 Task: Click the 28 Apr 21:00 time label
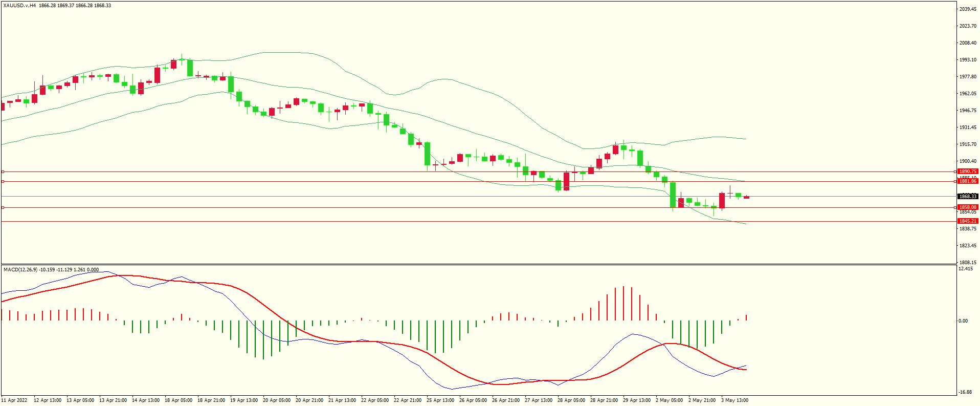click(604, 400)
